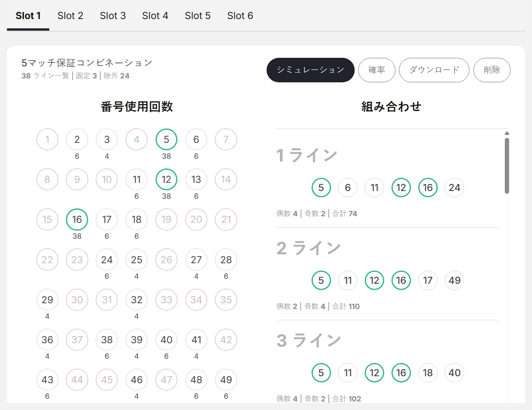Open the 確率 (probability) view
The height and width of the screenshot is (410, 532).
point(376,70)
